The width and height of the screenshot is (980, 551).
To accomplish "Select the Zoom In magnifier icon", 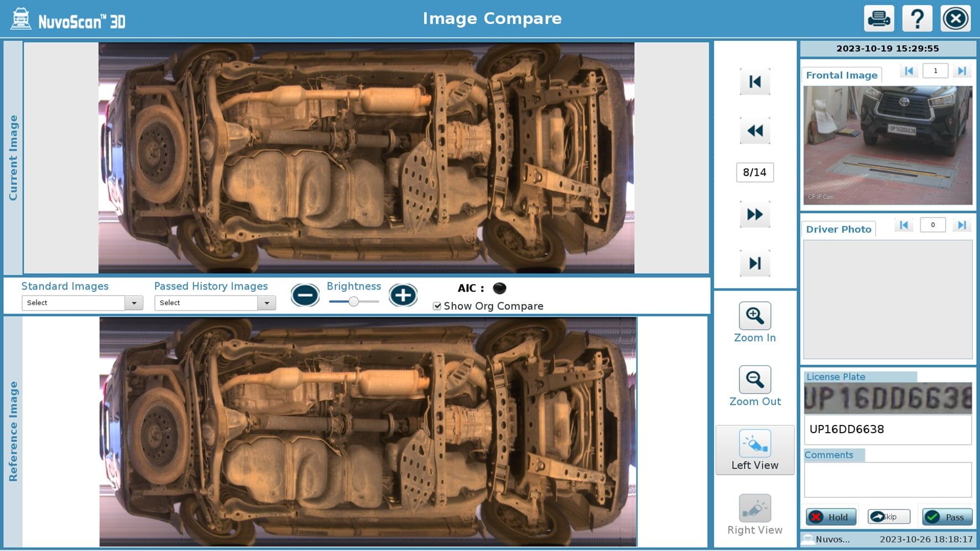I will (x=754, y=315).
